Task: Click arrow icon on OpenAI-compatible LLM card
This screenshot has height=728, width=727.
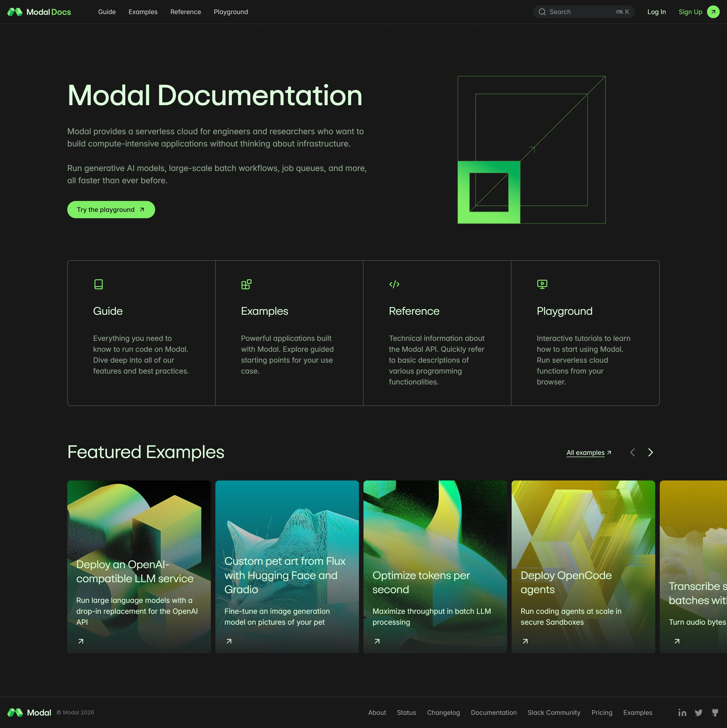Action: click(x=81, y=641)
